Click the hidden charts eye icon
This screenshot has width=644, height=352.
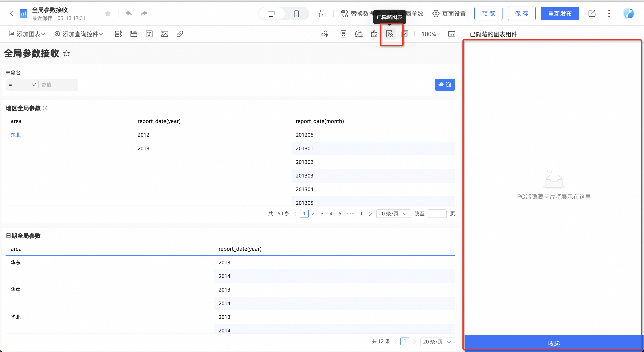389,34
